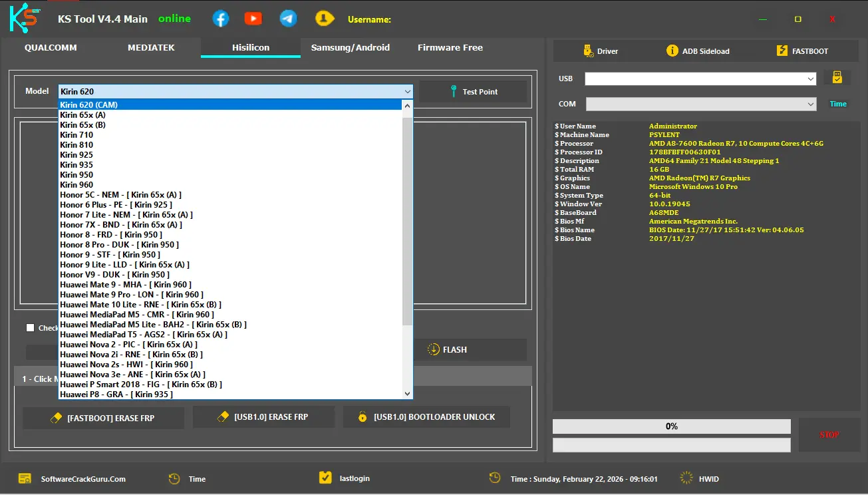Image resolution: width=868 pixels, height=495 pixels.
Task: Click the model list scrollbar thumb
Action: pos(408,222)
